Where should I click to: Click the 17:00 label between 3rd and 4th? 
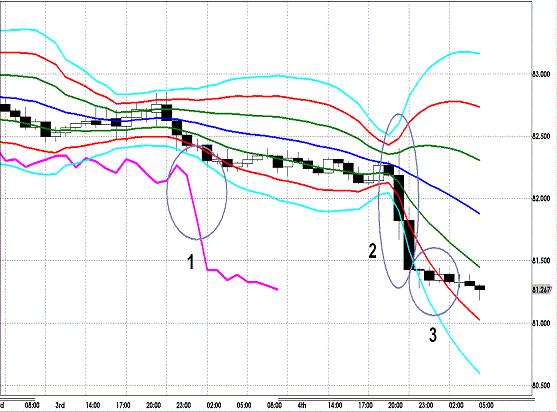point(123,405)
